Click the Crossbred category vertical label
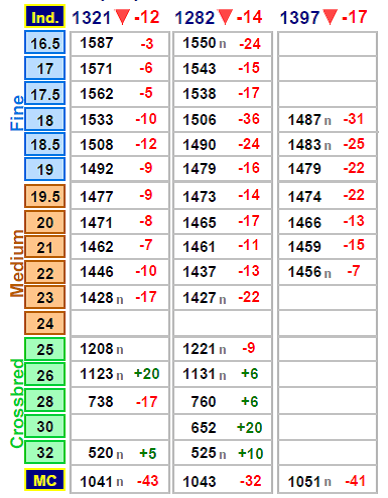The height and width of the screenshot is (498, 388). [17, 403]
